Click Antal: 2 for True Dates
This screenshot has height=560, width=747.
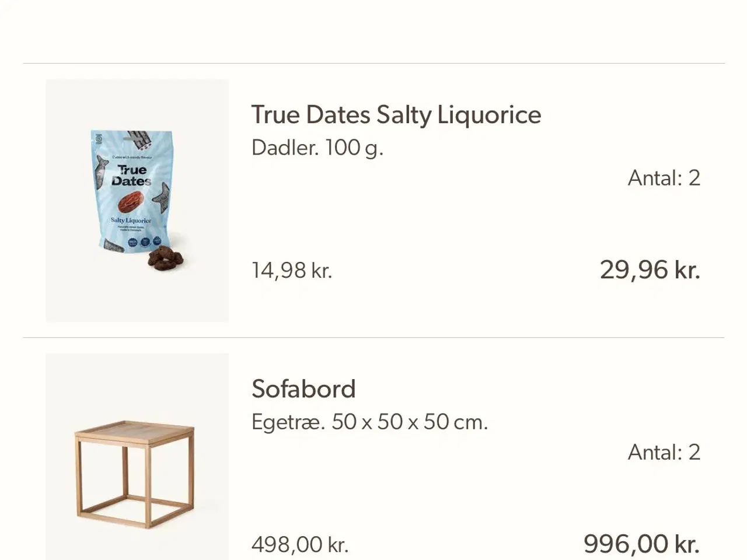[x=664, y=178]
